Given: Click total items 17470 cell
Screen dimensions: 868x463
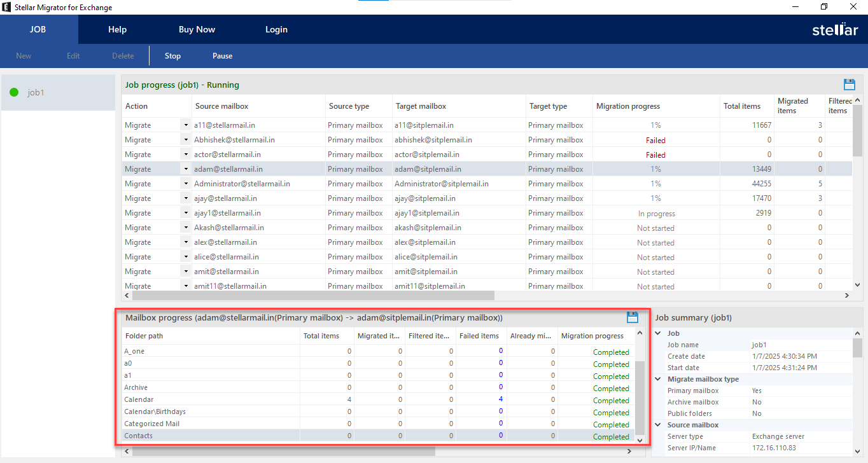Looking at the screenshot, I should (x=747, y=198).
